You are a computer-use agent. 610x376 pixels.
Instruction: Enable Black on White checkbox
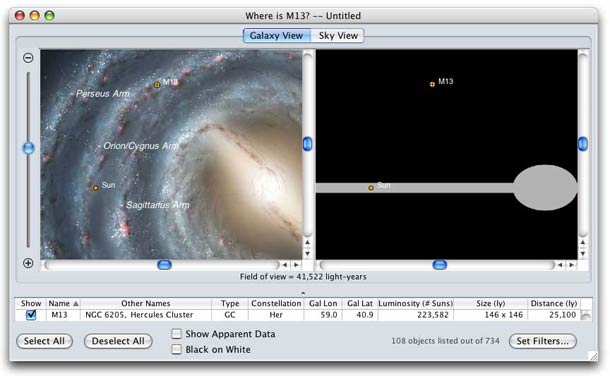177,349
